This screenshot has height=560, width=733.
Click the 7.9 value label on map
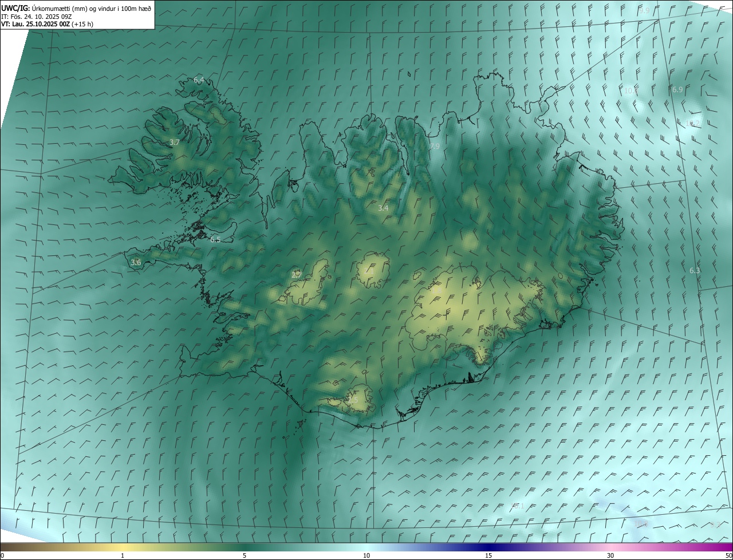[434, 147]
